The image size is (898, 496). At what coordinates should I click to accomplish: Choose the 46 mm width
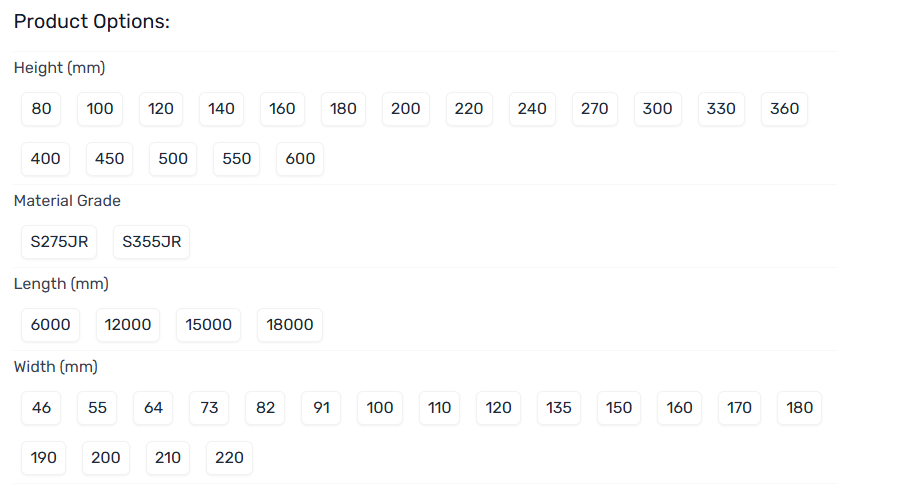(x=41, y=408)
